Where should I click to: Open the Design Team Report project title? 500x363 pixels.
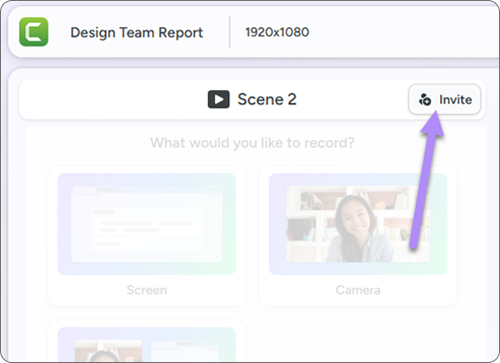coord(136,33)
